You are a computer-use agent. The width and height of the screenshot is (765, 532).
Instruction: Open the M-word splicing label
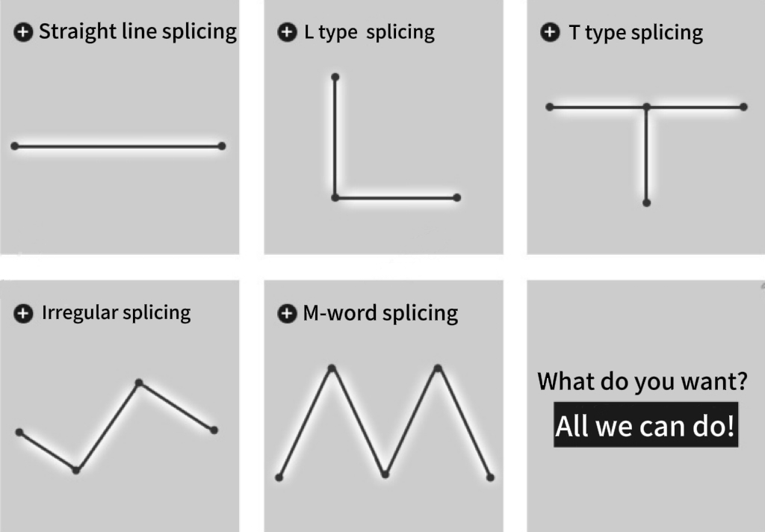click(x=380, y=313)
